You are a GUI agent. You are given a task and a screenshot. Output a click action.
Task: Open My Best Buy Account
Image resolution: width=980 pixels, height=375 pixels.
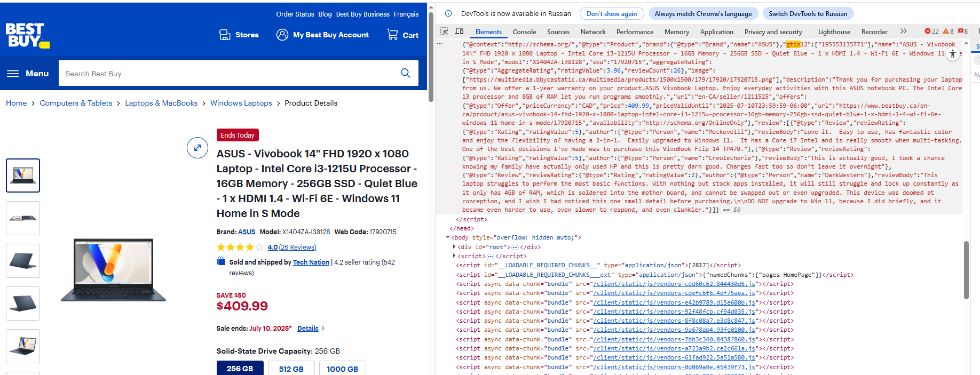[322, 35]
